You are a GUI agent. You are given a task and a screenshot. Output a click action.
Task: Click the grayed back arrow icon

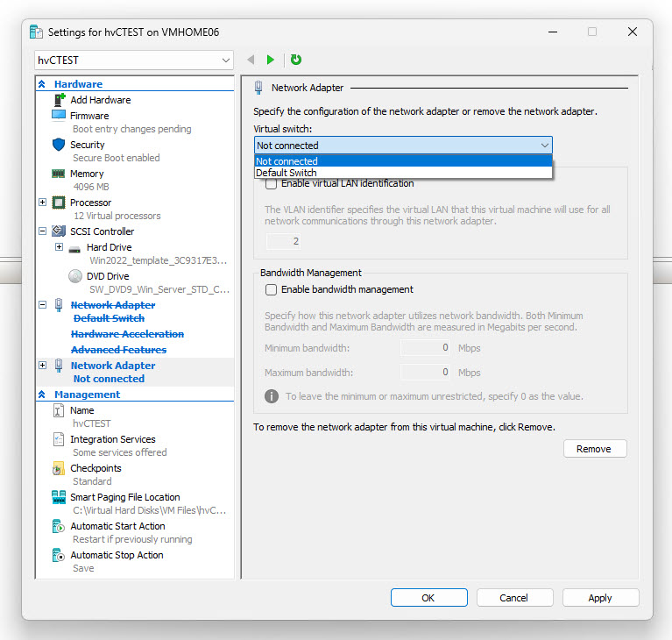(251, 60)
